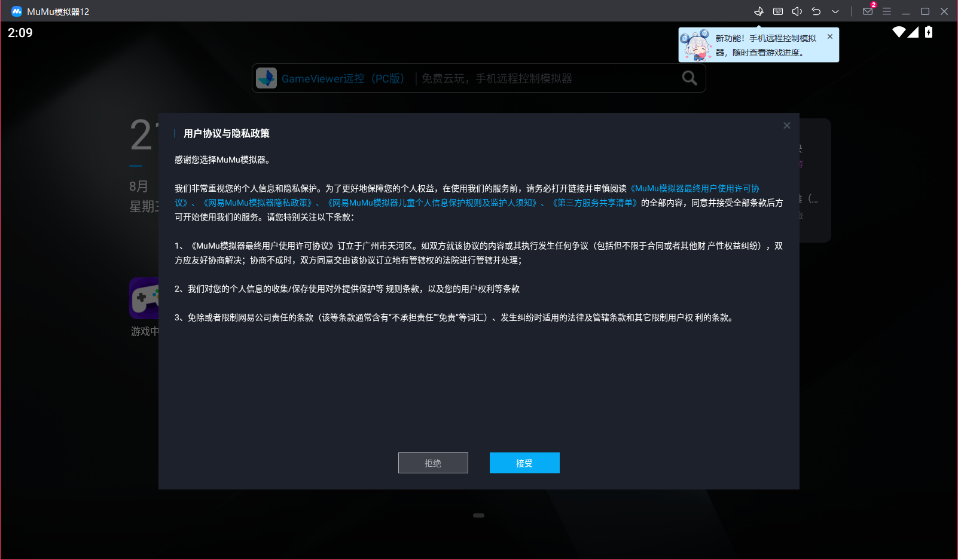Dismiss the remote control feature notification popup

click(x=829, y=36)
